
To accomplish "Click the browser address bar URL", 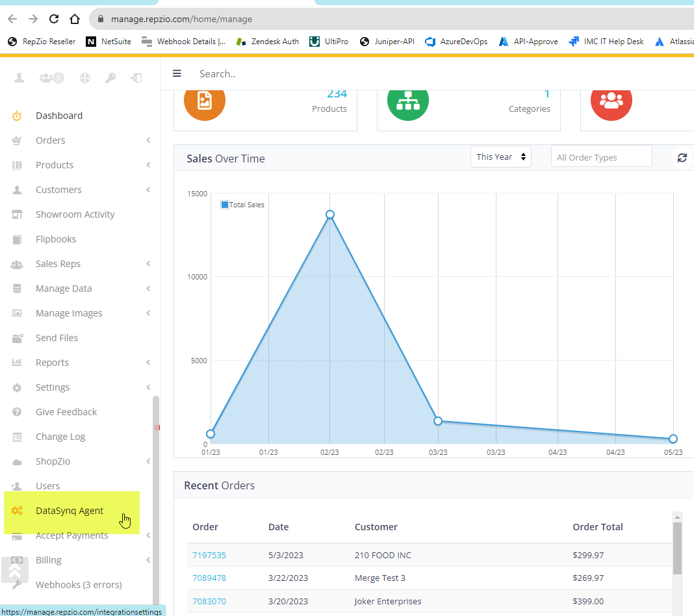I will 181,19.
